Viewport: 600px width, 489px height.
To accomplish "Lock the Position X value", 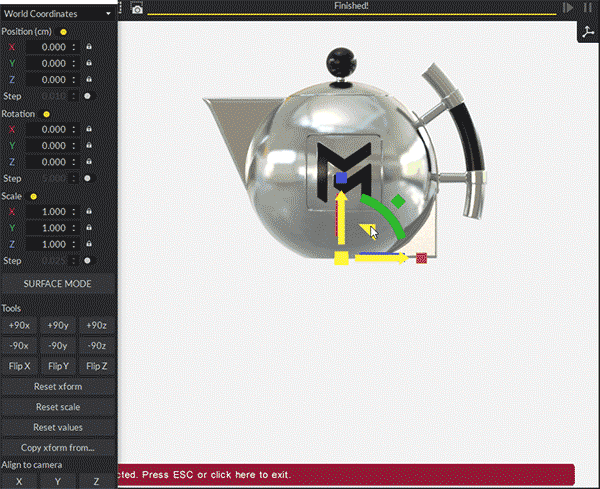I will click(89, 47).
